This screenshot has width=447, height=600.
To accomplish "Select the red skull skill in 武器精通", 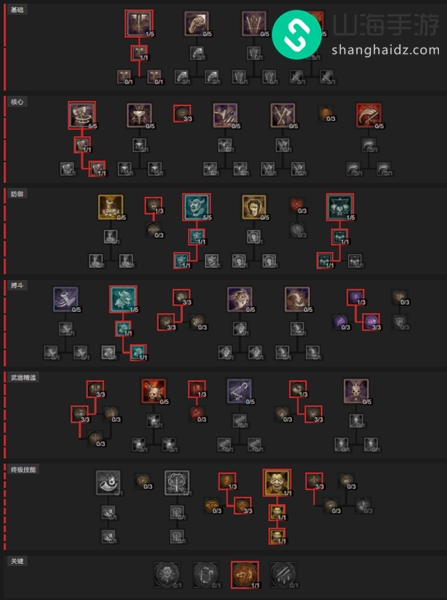I will click(153, 391).
